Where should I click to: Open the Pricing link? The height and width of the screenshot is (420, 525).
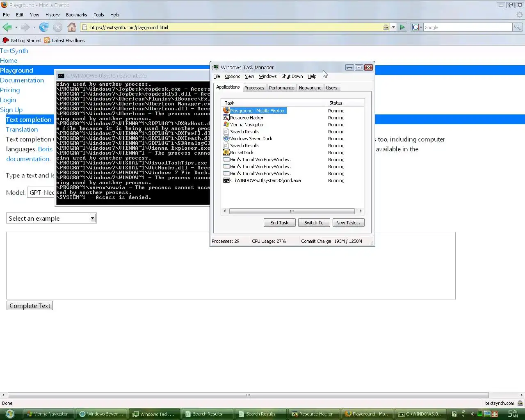pyautogui.click(x=10, y=90)
